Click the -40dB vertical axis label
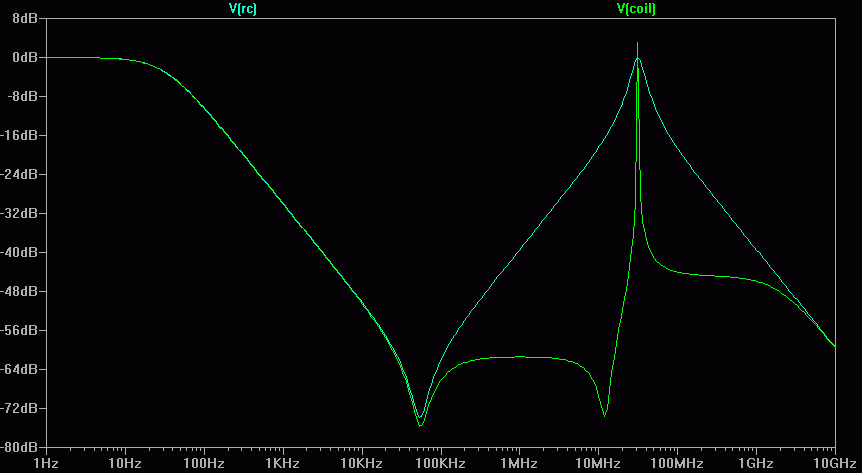The width and height of the screenshot is (862, 473). (19, 252)
